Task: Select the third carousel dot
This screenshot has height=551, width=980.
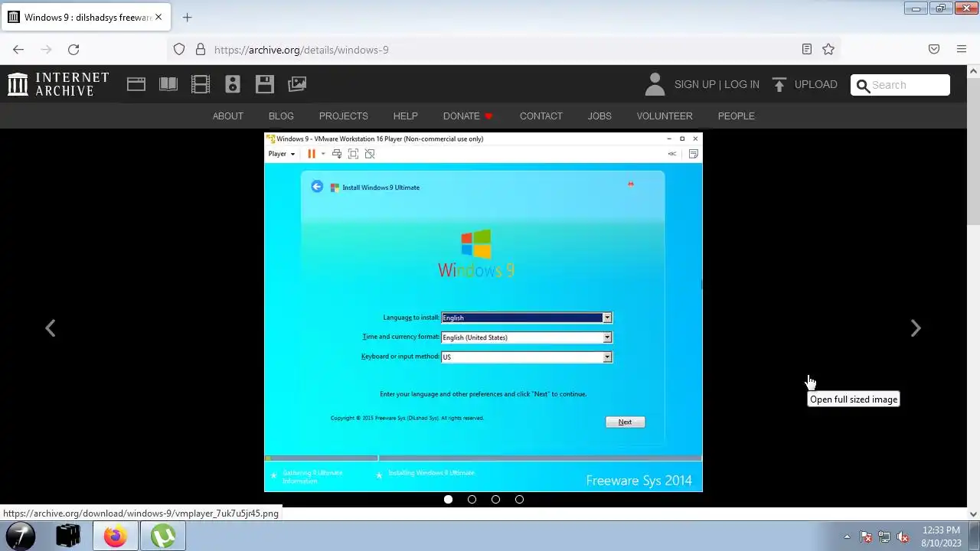Action: coord(496,499)
